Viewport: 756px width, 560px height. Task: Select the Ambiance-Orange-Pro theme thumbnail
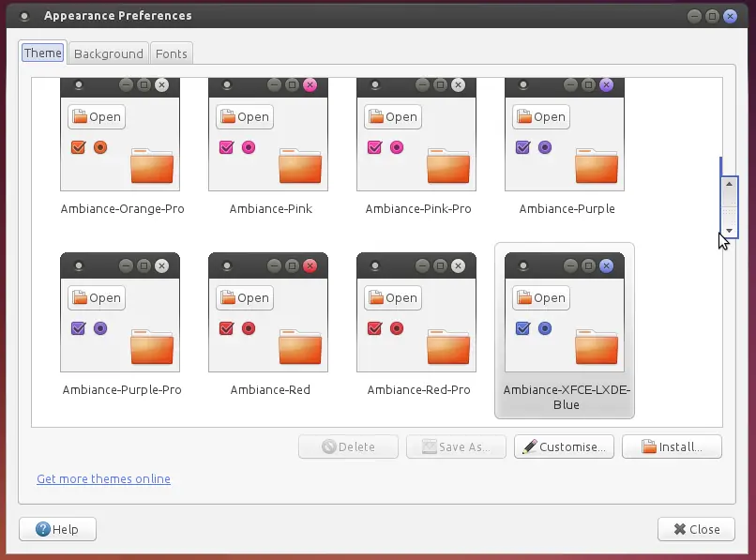(120, 134)
